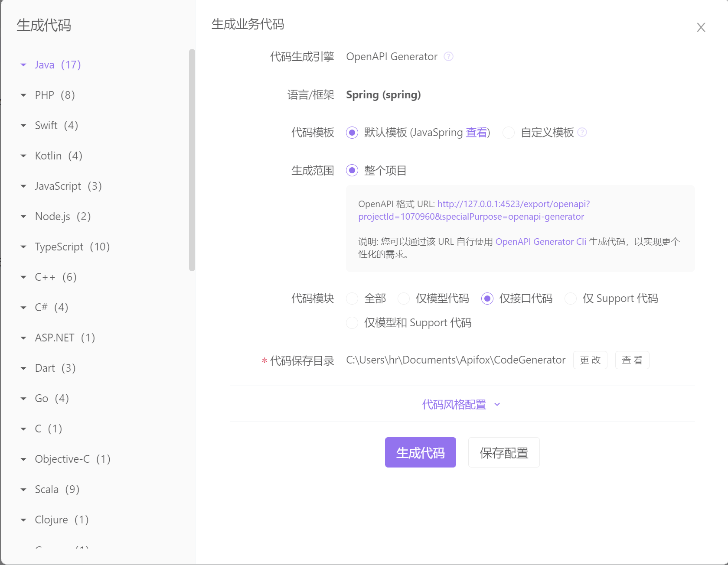This screenshot has height=565, width=728.
Task: Expand the TypeScript category arrow
Action: pyautogui.click(x=23, y=247)
